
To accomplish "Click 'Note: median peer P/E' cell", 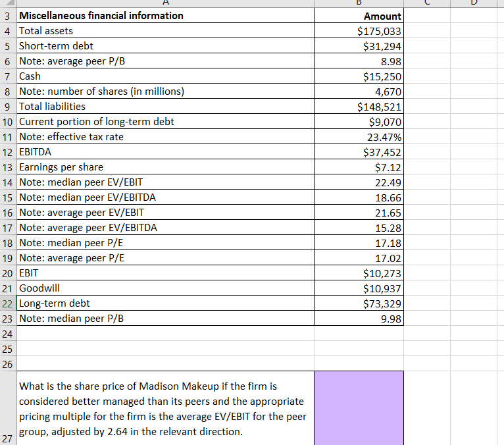I will (x=165, y=242).
